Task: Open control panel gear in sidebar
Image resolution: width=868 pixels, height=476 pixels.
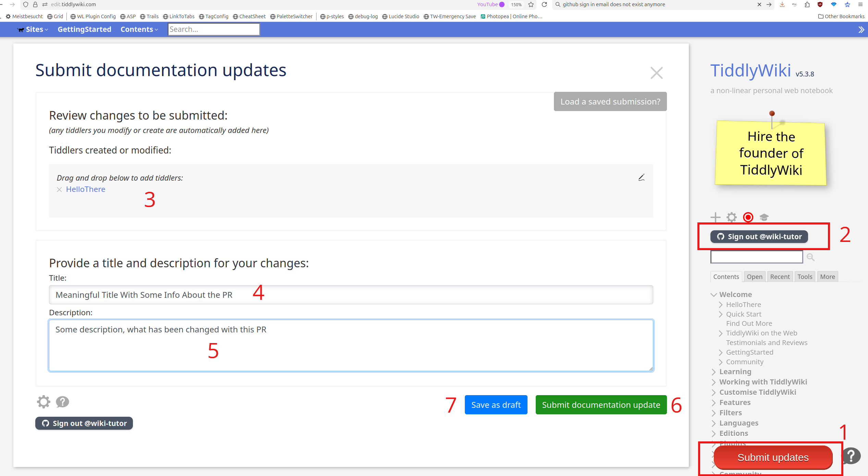Action: [x=732, y=217]
